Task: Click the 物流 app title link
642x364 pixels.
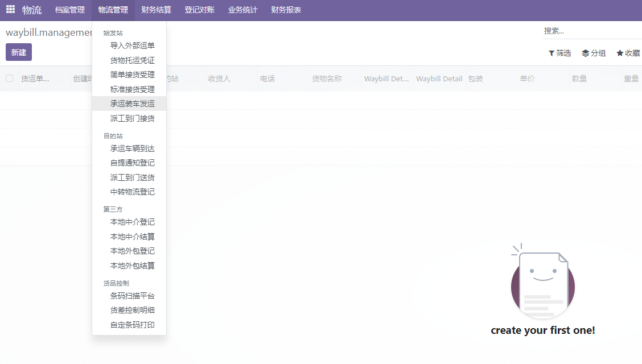Action: (32, 10)
